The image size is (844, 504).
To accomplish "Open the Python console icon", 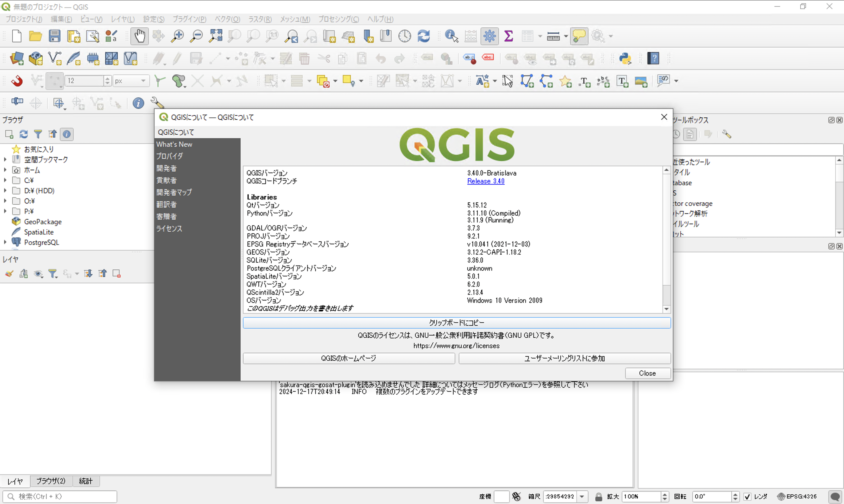I will 625,59.
